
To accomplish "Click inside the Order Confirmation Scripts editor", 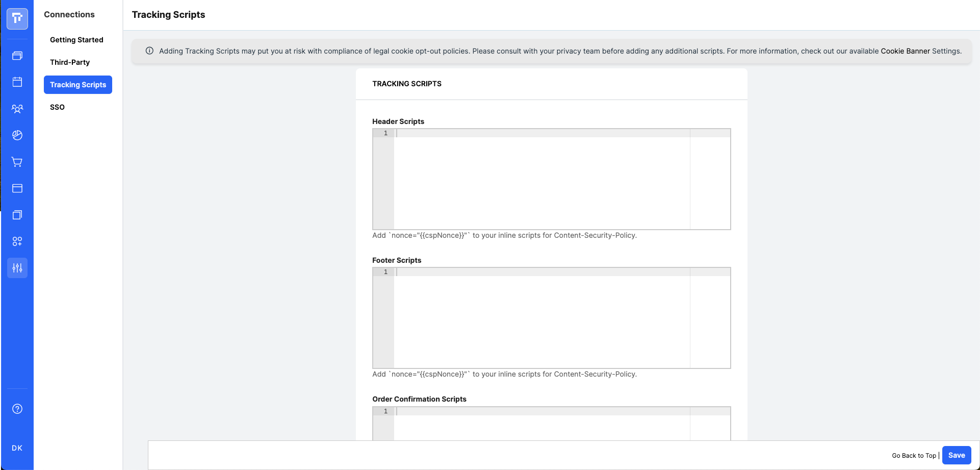I will click(552, 424).
